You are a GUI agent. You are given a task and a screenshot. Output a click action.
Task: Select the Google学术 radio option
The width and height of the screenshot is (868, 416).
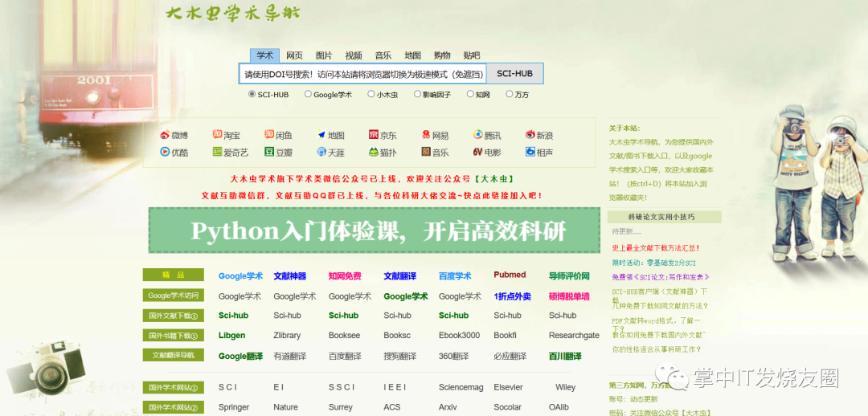pos(308,94)
